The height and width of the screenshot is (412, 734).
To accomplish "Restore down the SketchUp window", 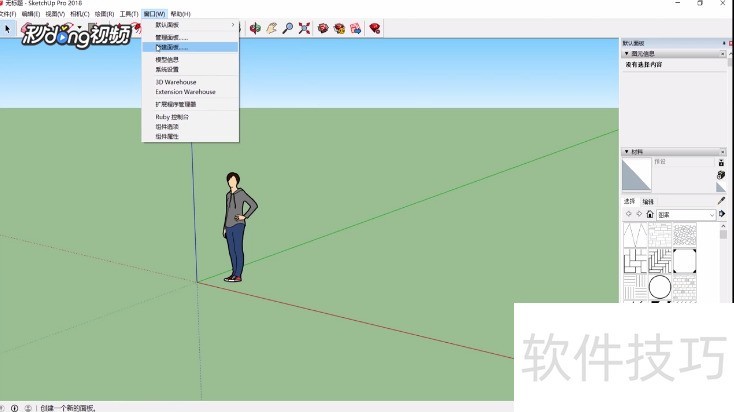I will 700,3.
